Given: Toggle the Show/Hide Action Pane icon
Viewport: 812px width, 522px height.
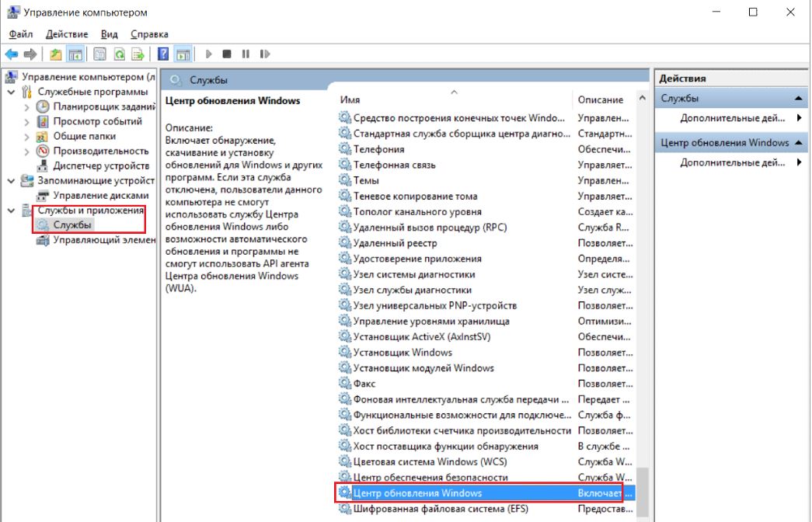Looking at the screenshot, I should click(183, 54).
